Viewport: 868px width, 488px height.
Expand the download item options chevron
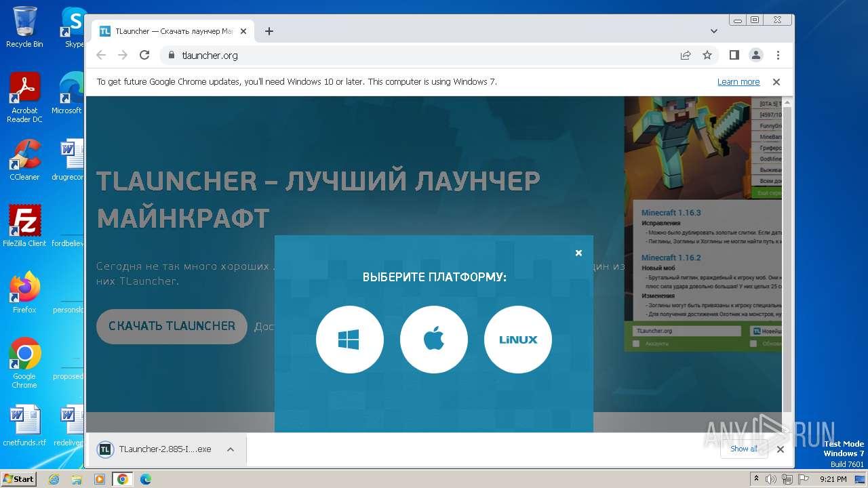point(231,449)
